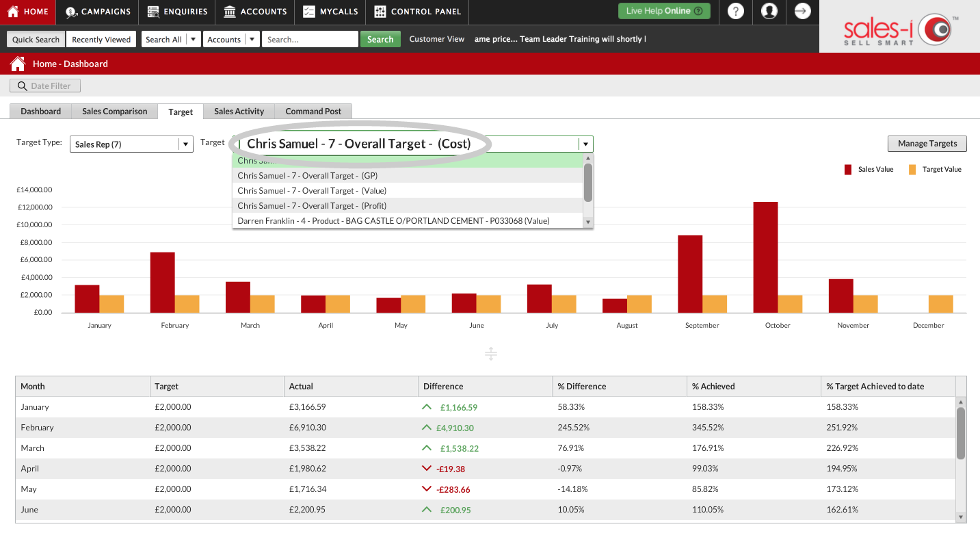Click the September red sales bar

point(690,274)
